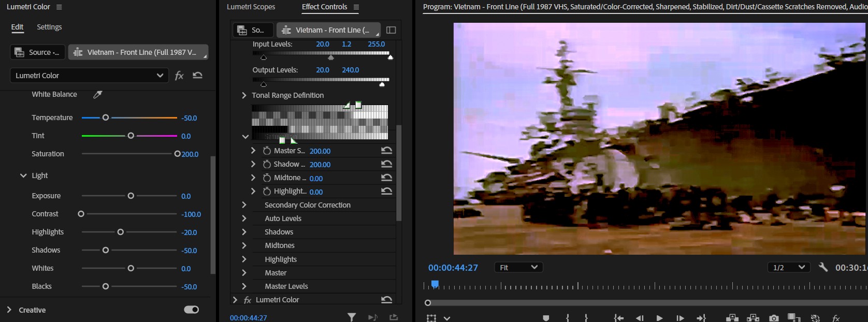
Task: Reset the Midtone Saturation parameter
Action: coord(386,178)
